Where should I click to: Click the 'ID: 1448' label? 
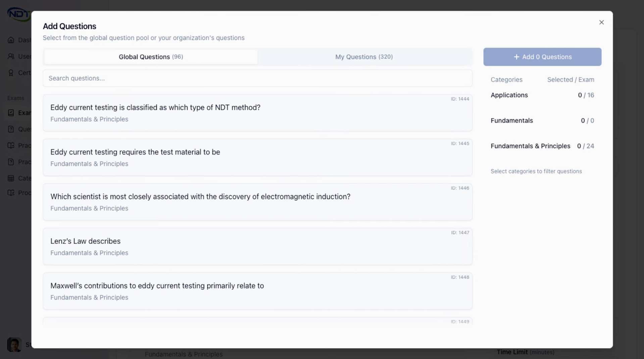coord(460,277)
